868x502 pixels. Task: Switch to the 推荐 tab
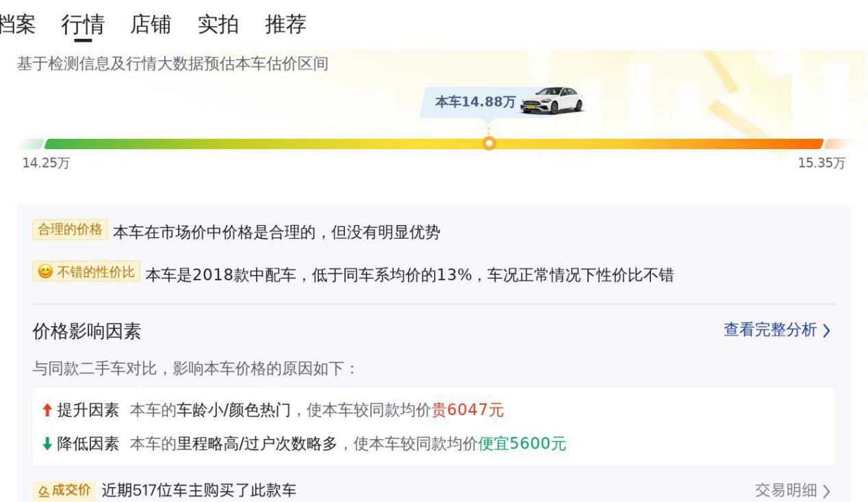click(x=285, y=25)
